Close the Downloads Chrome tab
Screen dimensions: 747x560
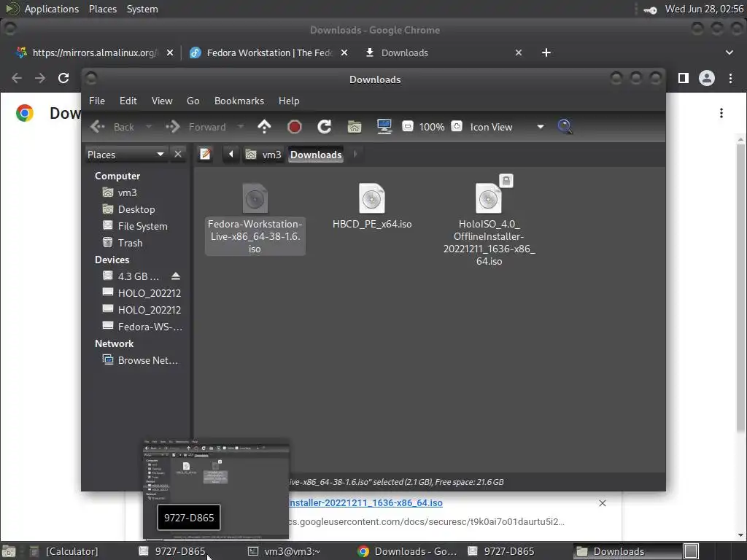[x=519, y=52]
